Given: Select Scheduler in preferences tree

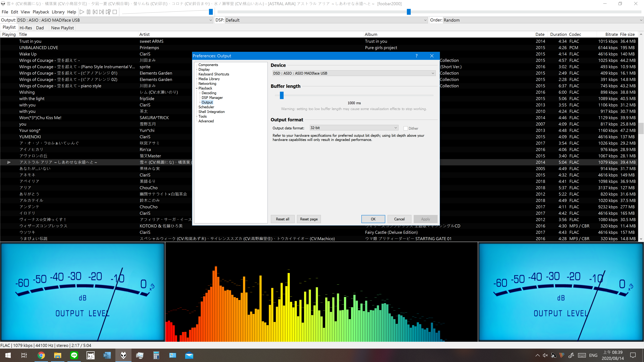Looking at the screenshot, I should pos(206,107).
